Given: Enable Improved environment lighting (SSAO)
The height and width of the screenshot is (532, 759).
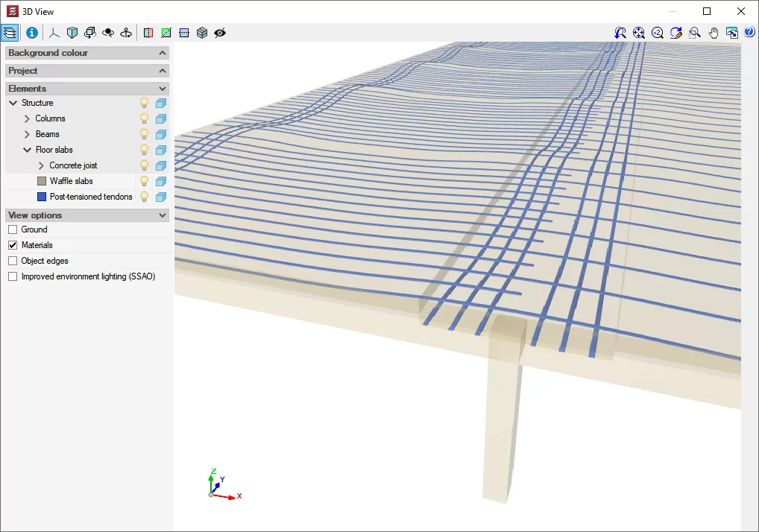Looking at the screenshot, I should [x=13, y=276].
